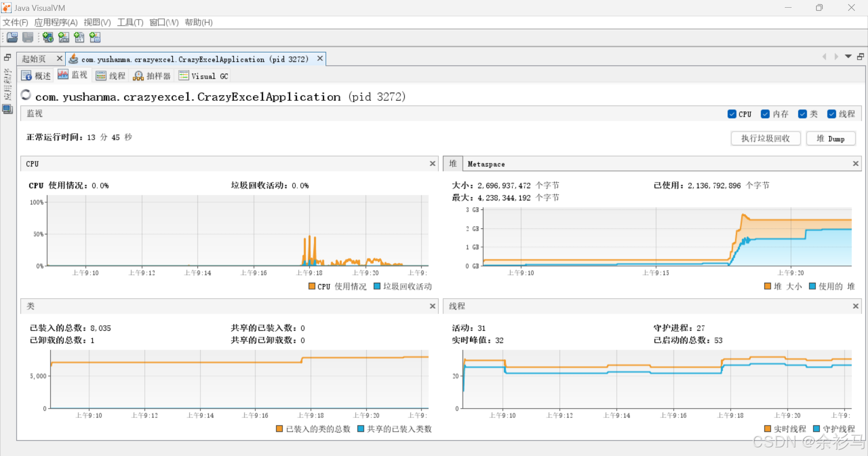Click the 守护线程 legend swatch
868x456 pixels.
pyautogui.click(x=816, y=428)
